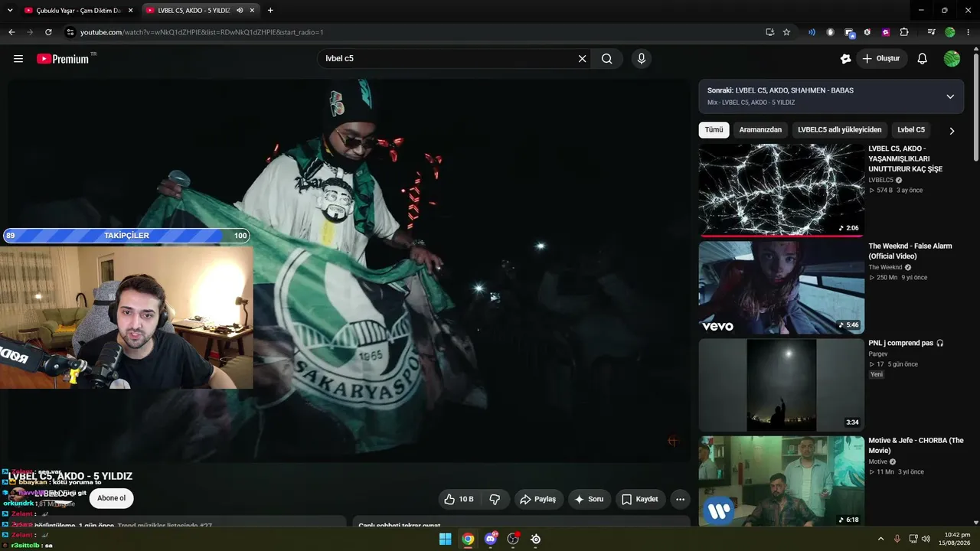
Task: Click the address bar URL
Action: click(x=202, y=32)
